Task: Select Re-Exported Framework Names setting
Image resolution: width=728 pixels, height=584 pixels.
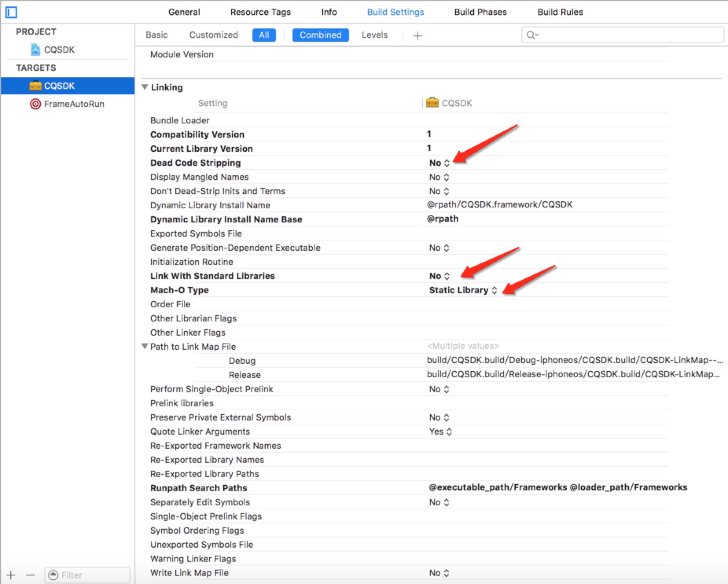Action: pyautogui.click(x=215, y=446)
